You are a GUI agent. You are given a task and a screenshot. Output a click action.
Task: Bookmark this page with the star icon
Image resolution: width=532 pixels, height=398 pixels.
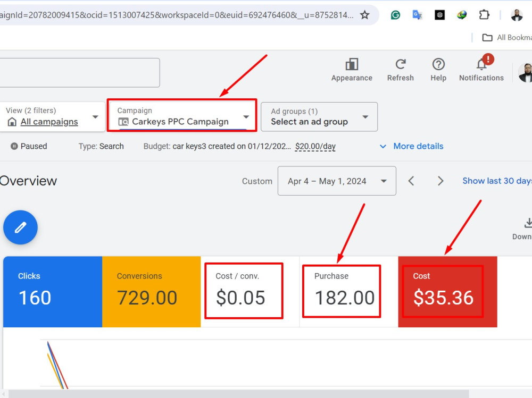365,15
